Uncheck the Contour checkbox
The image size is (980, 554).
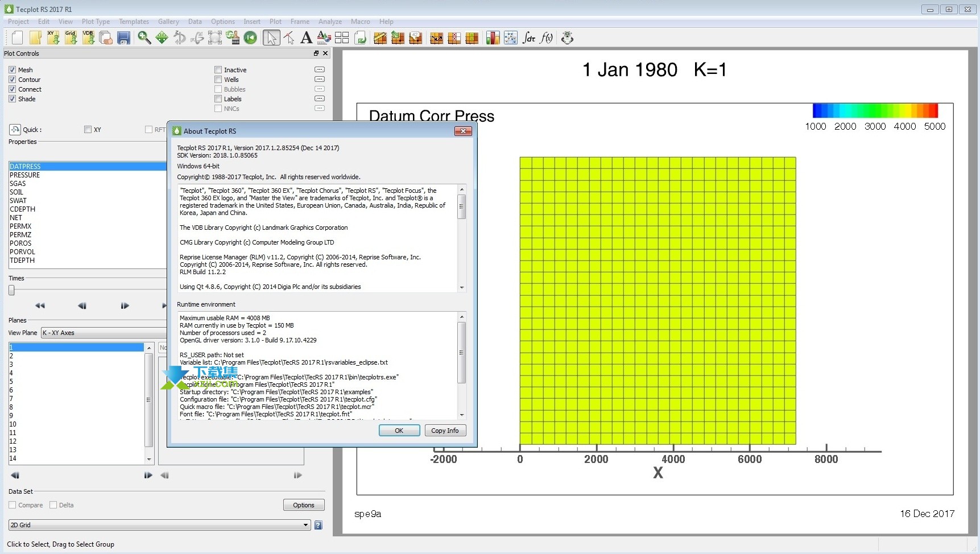click(12, 80)
